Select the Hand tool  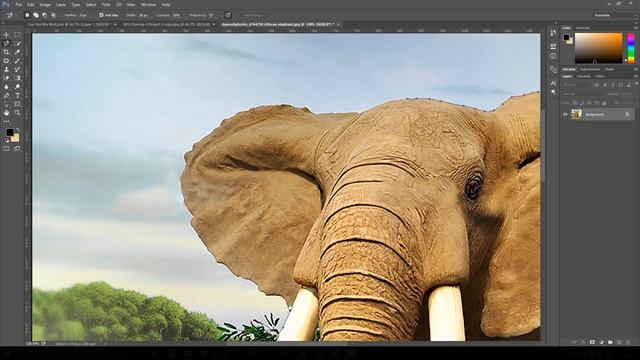coord(6,113)
